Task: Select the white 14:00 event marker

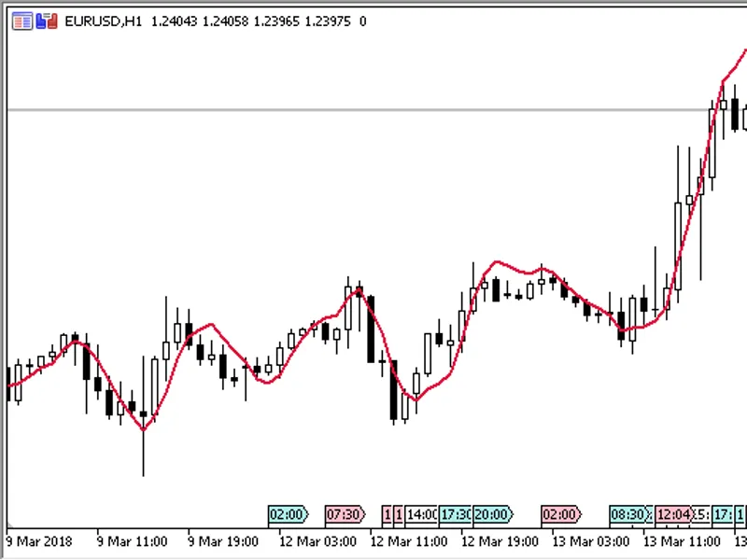Action: pyautogui.click(x=422, y=514)
